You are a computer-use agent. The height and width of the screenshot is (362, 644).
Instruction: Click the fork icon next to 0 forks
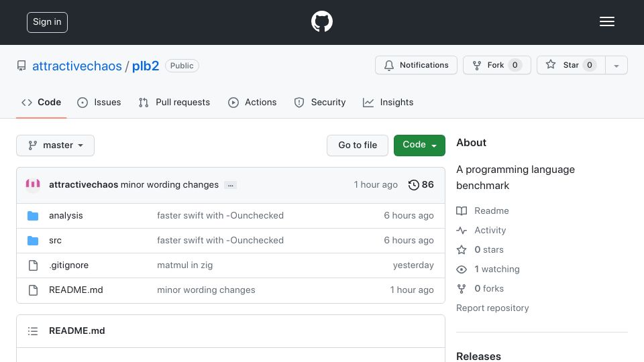point(462,288)
